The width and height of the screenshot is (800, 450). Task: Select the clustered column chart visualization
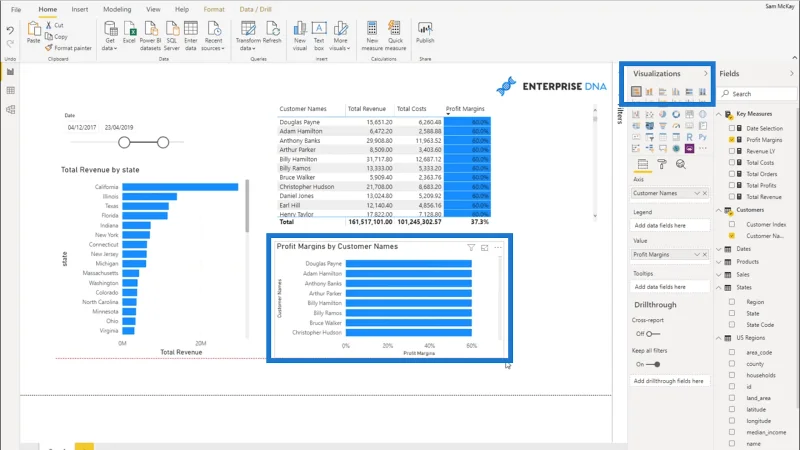click(x=676, y=92)
